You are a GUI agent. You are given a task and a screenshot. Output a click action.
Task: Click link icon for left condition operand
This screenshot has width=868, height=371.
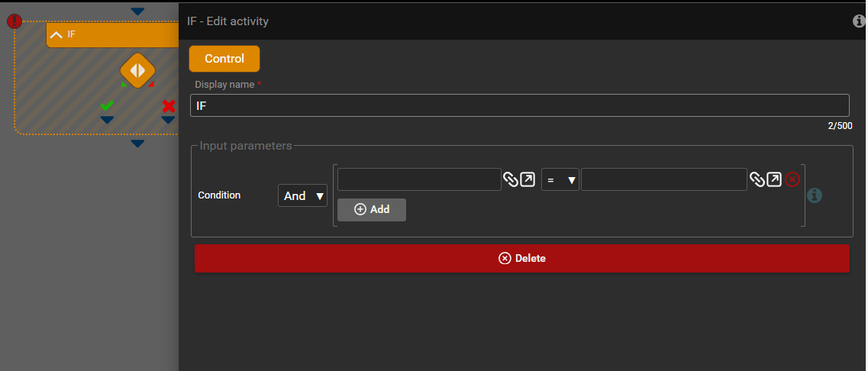510,179
